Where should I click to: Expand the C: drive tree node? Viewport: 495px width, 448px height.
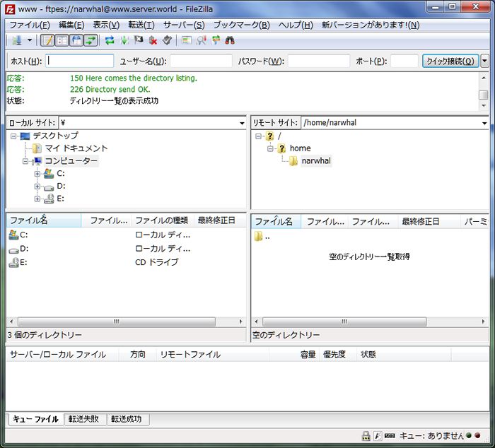click(37, 174)
